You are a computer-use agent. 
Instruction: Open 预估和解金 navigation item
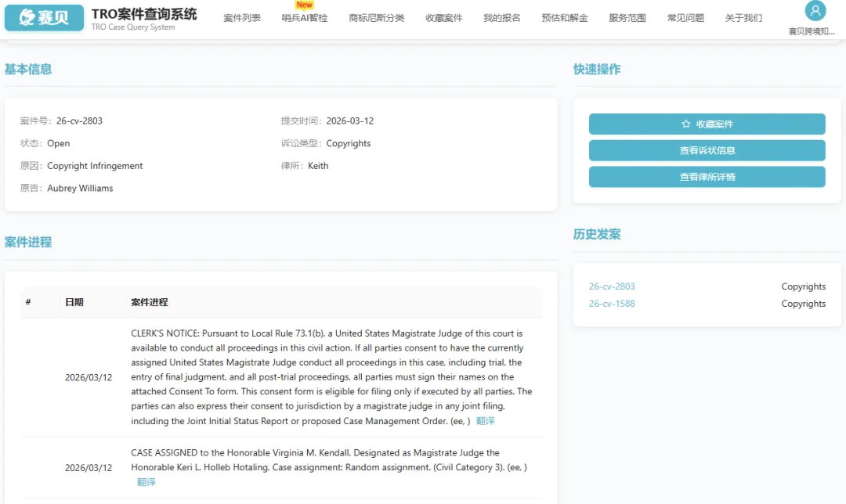click(565, 18)
